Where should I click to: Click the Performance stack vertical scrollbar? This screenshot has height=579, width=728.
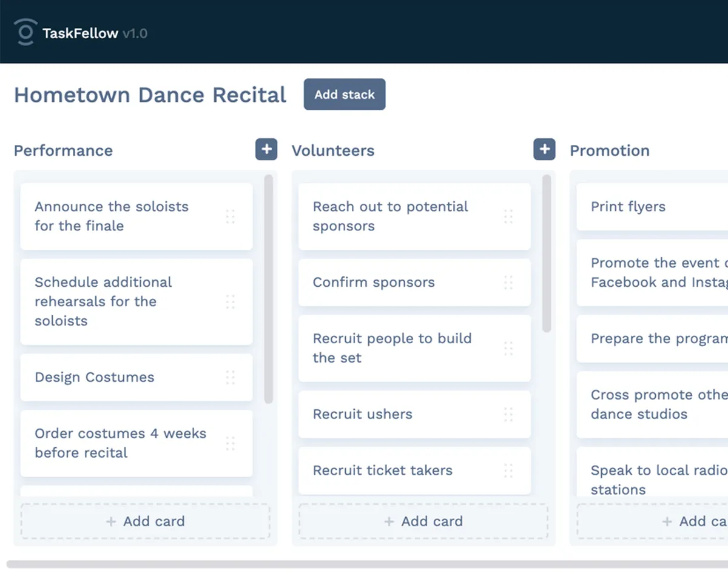[269, 289]
